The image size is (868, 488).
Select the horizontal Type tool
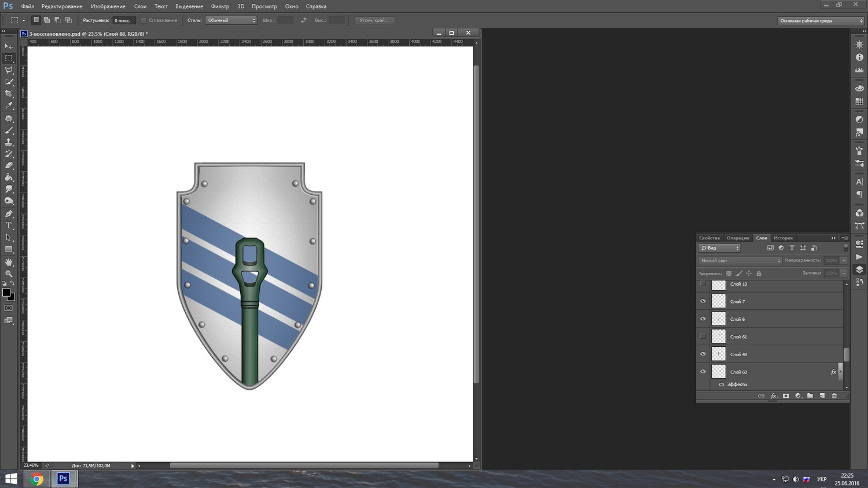click(9, 225)
